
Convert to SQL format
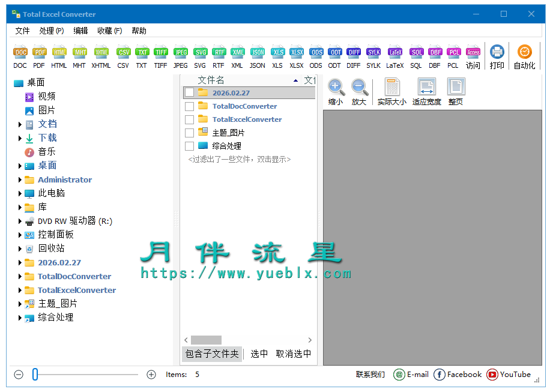416,56
